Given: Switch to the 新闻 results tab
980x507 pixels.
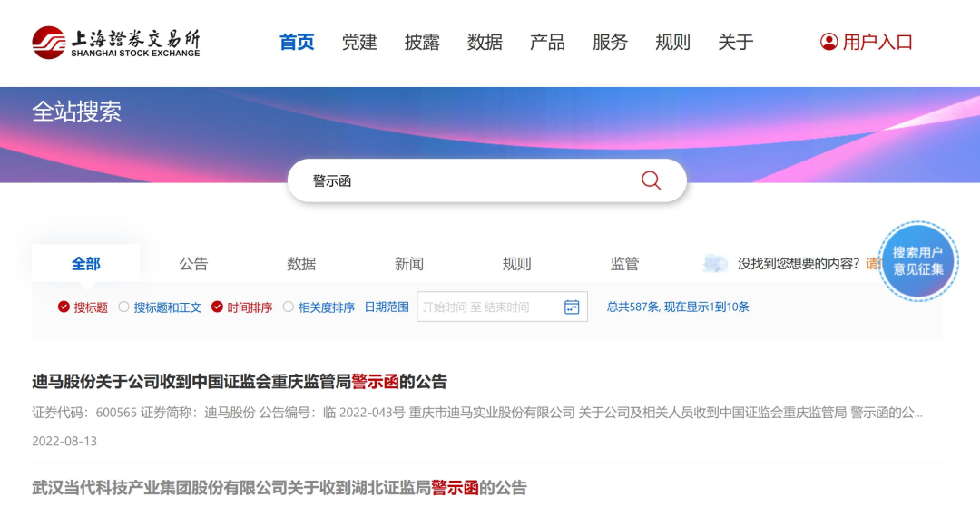Looking at the screenshot, I should point(408,264).
